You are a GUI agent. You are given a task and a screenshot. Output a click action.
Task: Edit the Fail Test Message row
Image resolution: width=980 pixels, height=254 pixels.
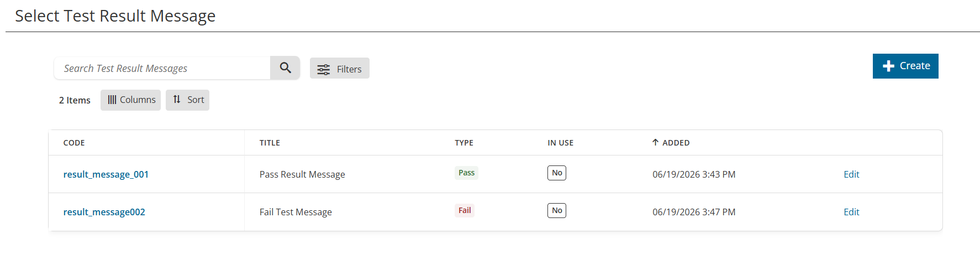pyautogui.click(x=851, y=212)
